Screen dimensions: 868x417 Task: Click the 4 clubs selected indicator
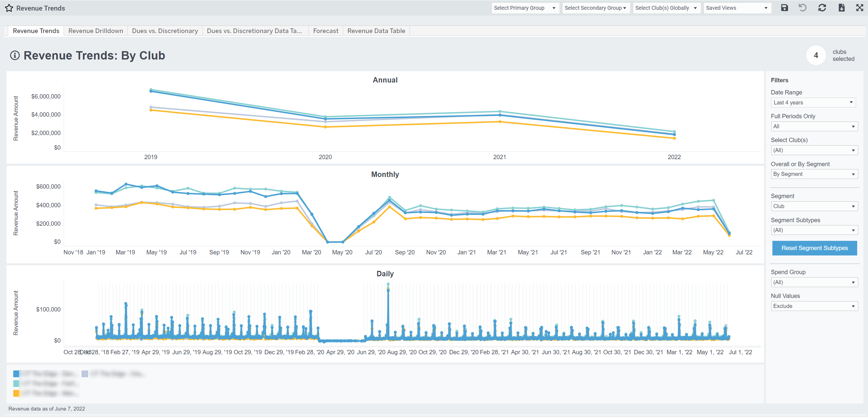click(x=816, y=55)
